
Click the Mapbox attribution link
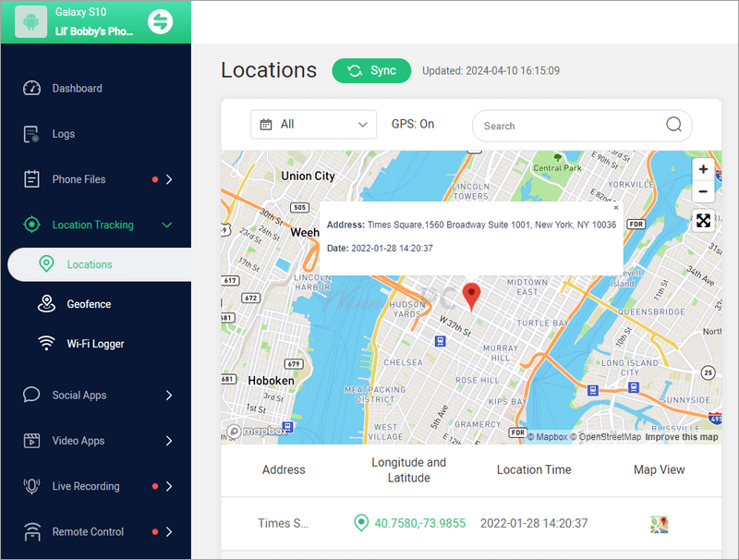[547, 437]
